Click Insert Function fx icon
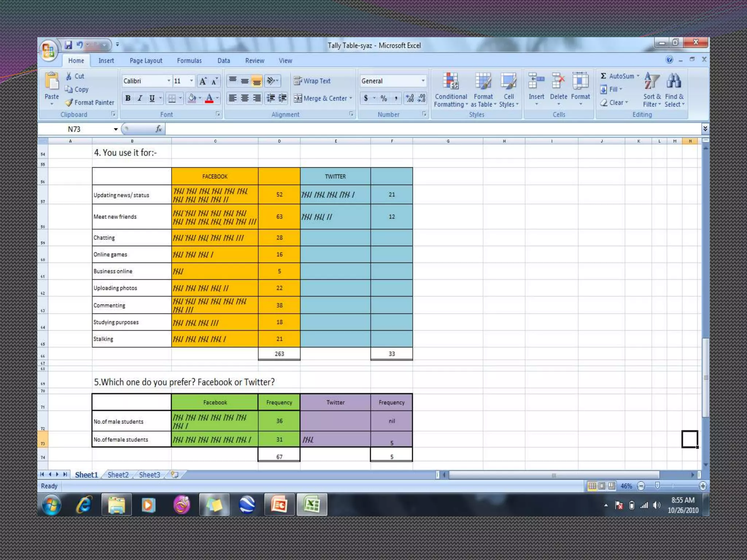747x560 pixels. pos(159,129)
